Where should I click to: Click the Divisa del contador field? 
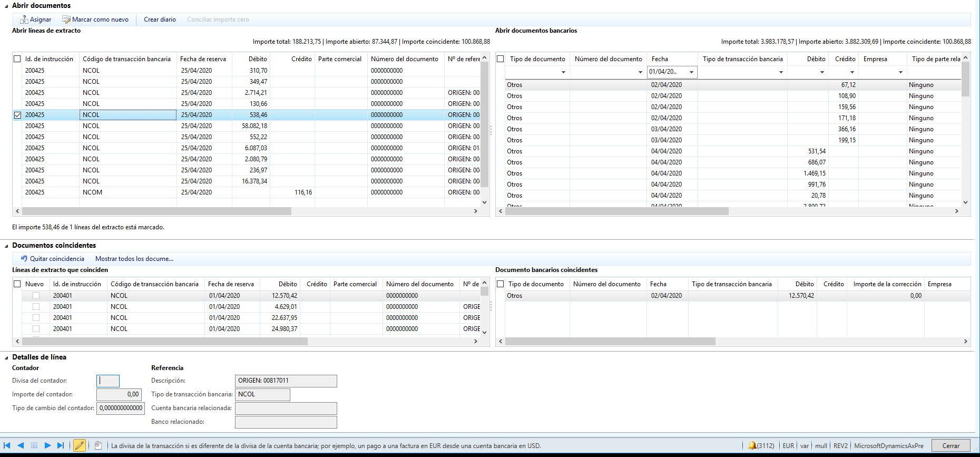pyautogui.click(x=108, y=381)
